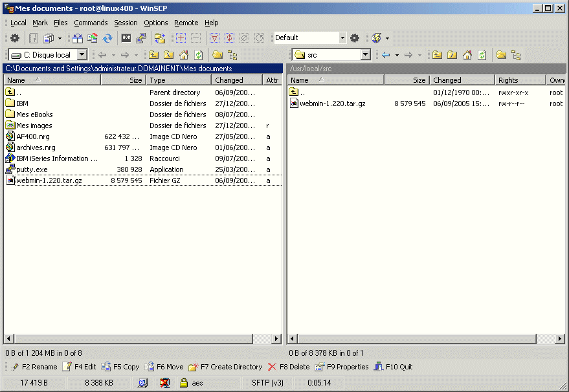
Task: Click F9 Properties button
Action: pos(342,367)
